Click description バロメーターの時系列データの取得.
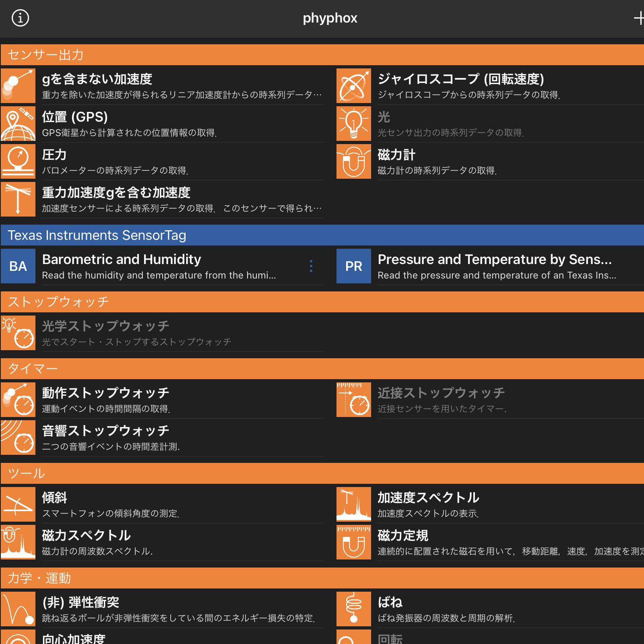 (x=115, y=171)
